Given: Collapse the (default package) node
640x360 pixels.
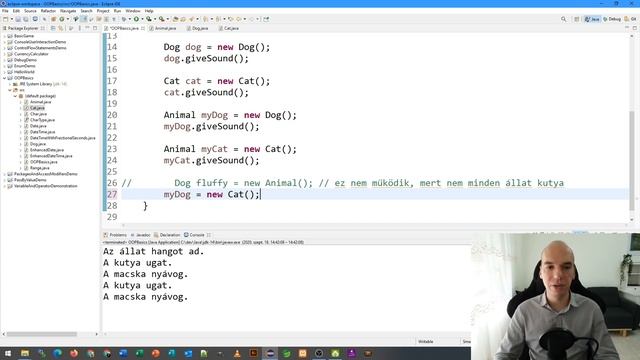Looking at the screenshot, I should coord(15,96).
